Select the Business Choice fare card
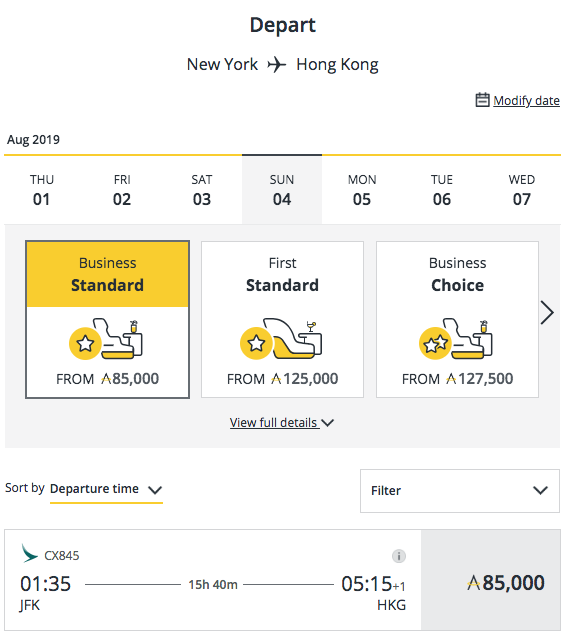 [457, 320]
